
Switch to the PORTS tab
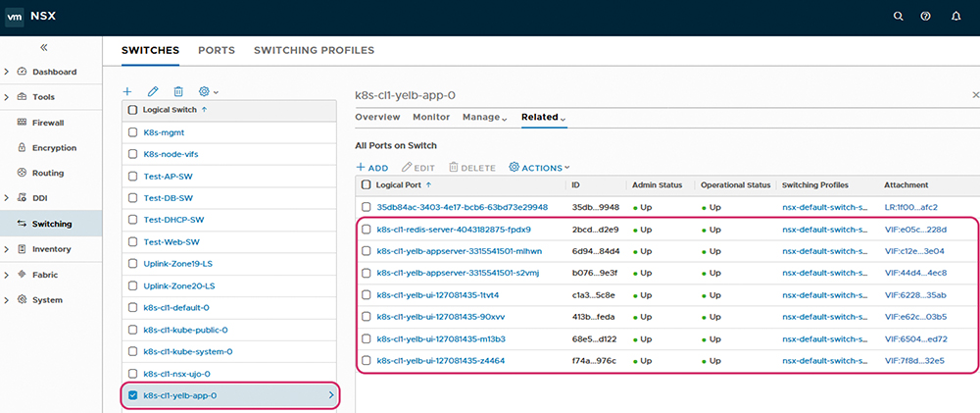(x=217, y=51)
